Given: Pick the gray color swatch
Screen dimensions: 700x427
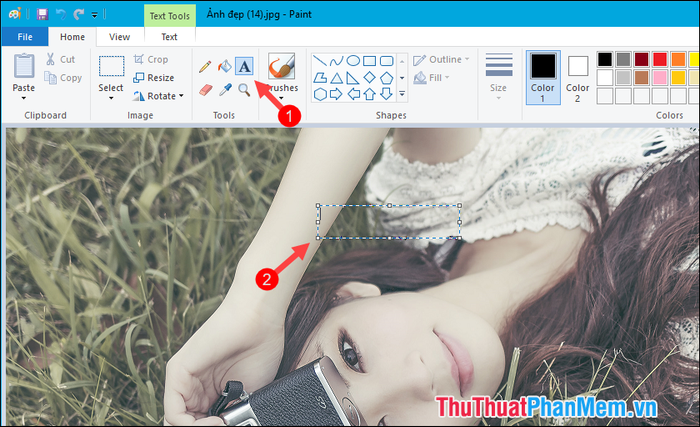Looking at the screenshot, I should click(623, 59).
